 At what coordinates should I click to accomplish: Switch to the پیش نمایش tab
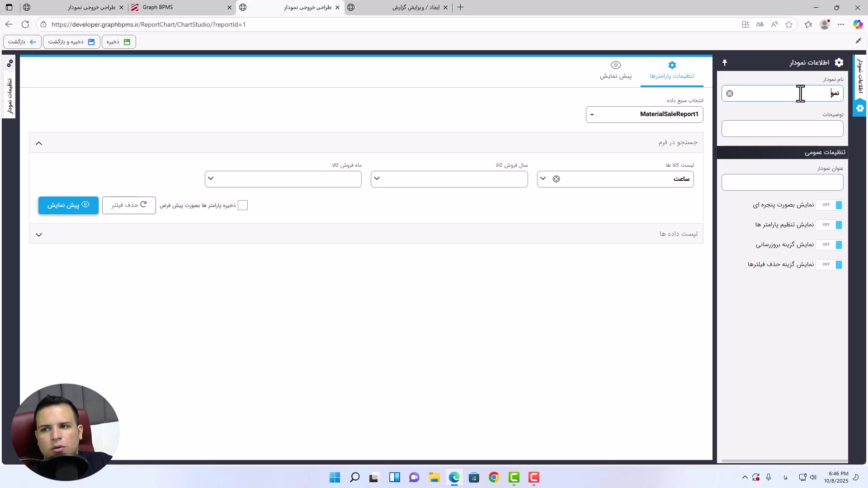pos(616,70)
